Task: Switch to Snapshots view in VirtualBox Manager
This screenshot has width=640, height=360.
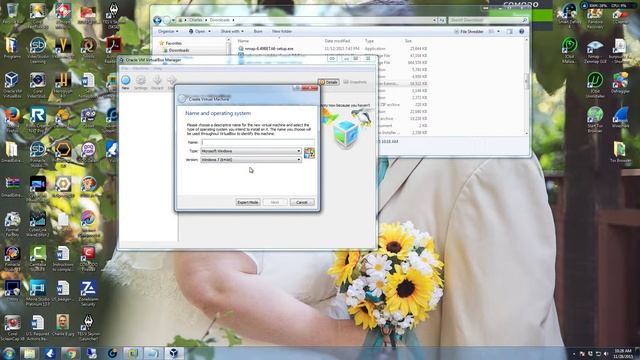Action: point(355,82)
